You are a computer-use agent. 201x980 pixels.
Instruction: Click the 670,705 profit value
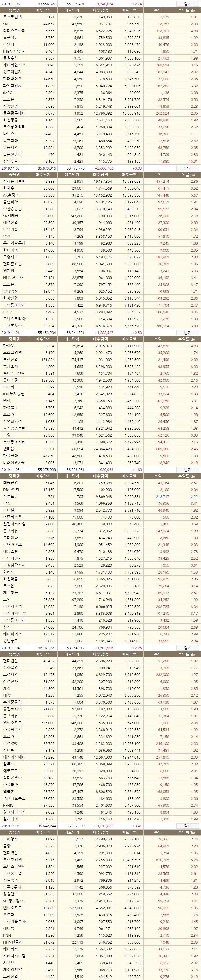pos(163,860)
